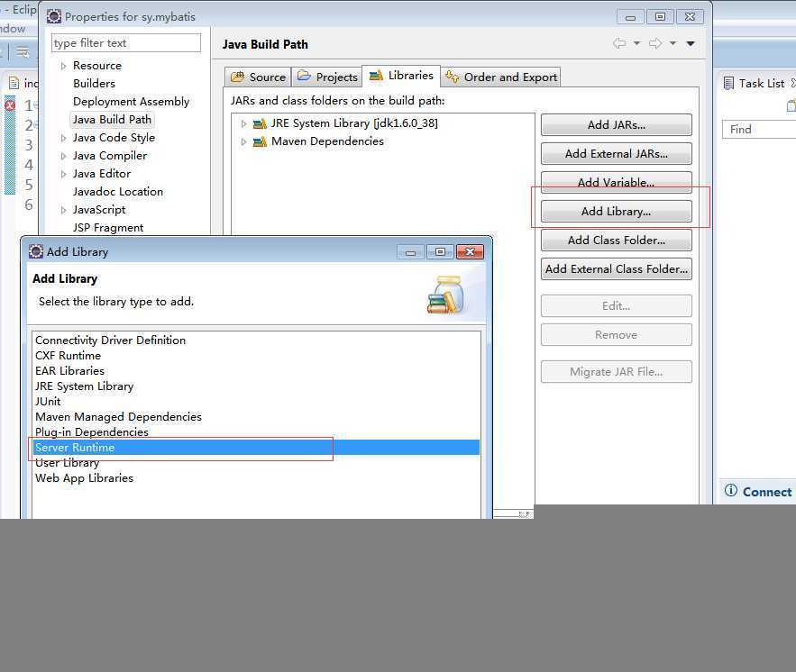
Task: Click the forward navigation arrow icon
Action: [655, 43]
